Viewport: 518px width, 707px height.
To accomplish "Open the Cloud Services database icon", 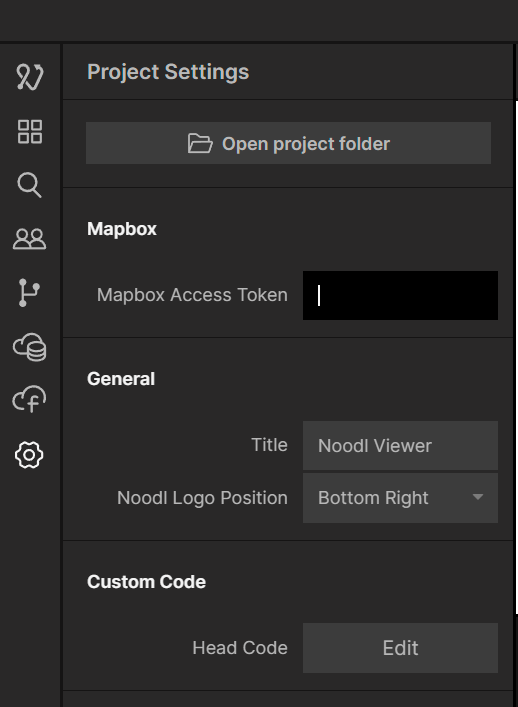I will (x=30, y=347).
